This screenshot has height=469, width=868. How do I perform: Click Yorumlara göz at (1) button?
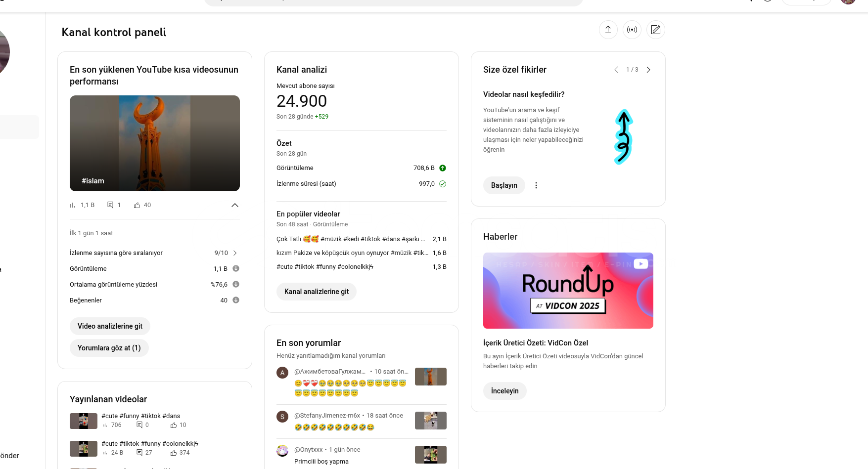(109, 348)
